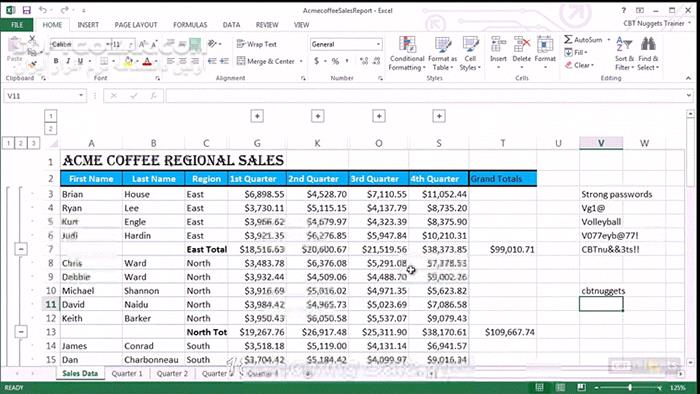
Task: Open the Fill dropdown
Action: coord(576,52)
